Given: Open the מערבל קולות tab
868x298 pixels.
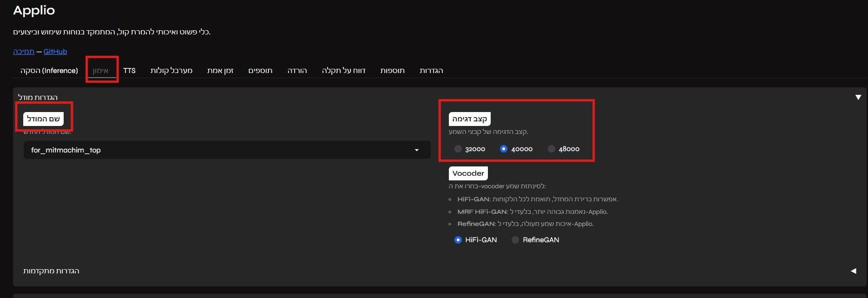Looking at the screenshot, I should point(171,70).
